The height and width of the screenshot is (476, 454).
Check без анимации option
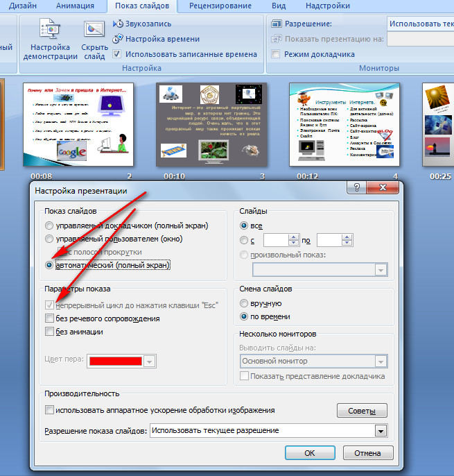coord(49,332)
